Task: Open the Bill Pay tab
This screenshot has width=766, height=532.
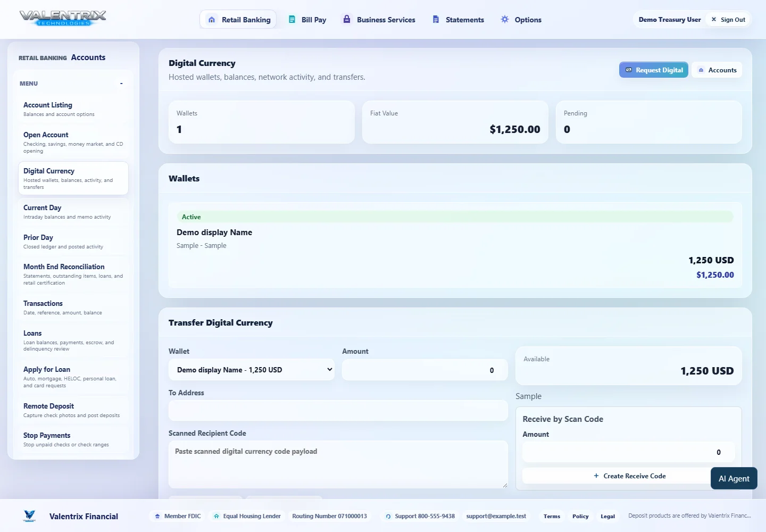Action: click(307, 20)
